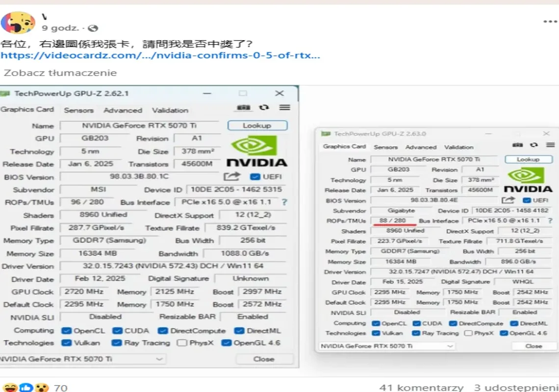
Task: Click BIOS Version field 98.03.3B.80.1C
Action: click(139, 176)
